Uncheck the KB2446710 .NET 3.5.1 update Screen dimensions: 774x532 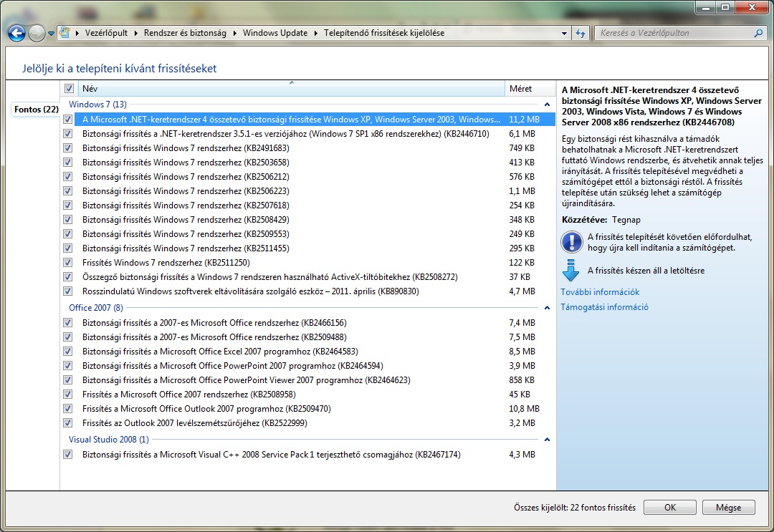tap(68, 134)
